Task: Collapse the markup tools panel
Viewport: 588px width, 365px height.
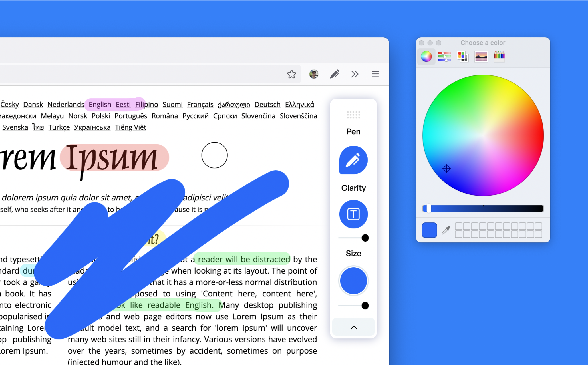Action: click(353, 328)
